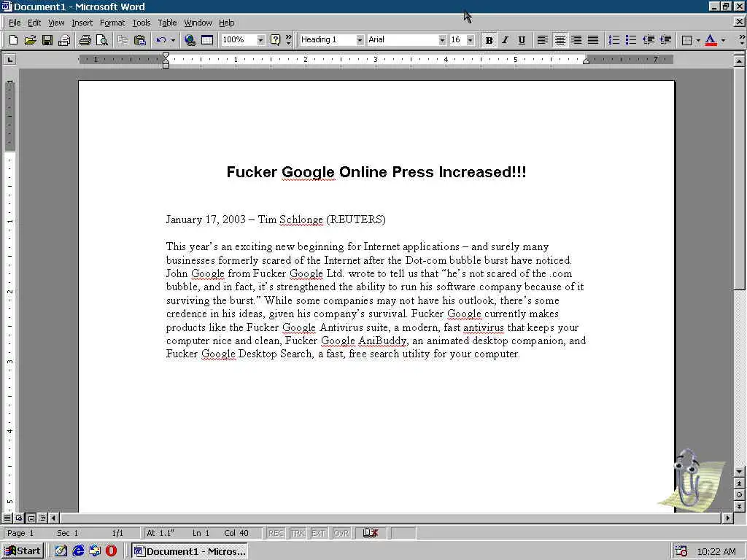Toggle OVR overtype mode indicator
Viewport: 747px width, 560px height.
pos(341,533)
